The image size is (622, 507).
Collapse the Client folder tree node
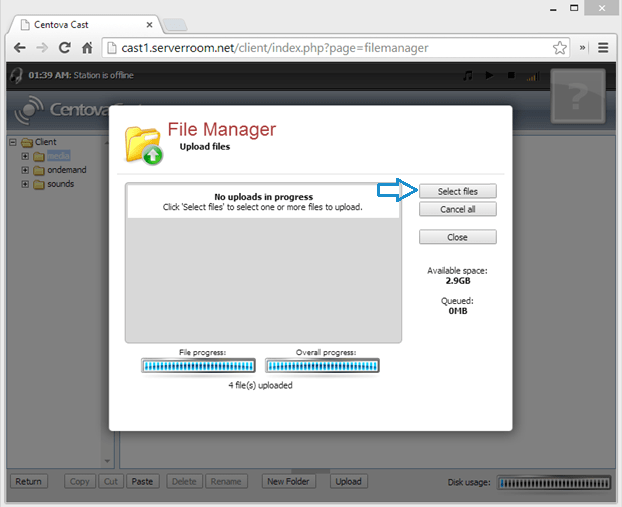pyautogui.click(x=13, y=142)
